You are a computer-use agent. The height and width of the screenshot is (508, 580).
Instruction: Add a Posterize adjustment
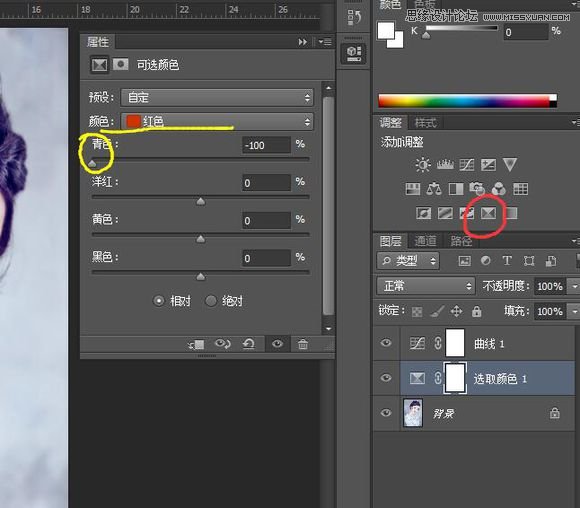(x=445, y=213)
